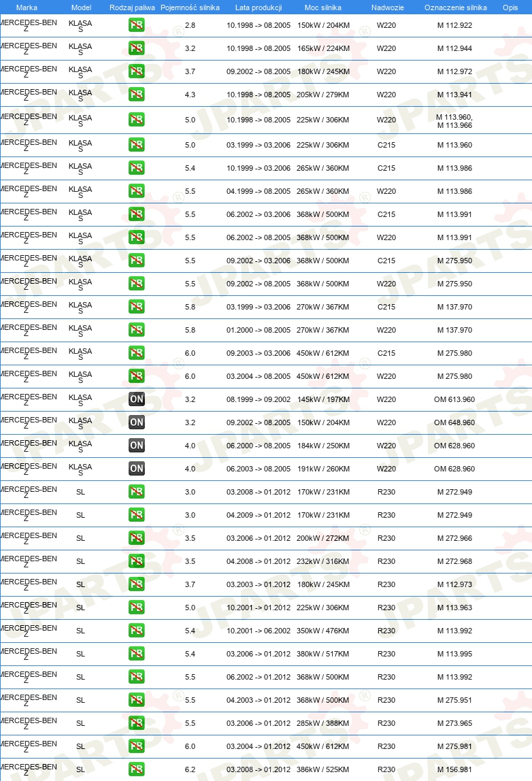This screenshot has width=532, height=781.
Task: Click the Oznaczenie silnika column header
Action: click(x=456, y=7)
